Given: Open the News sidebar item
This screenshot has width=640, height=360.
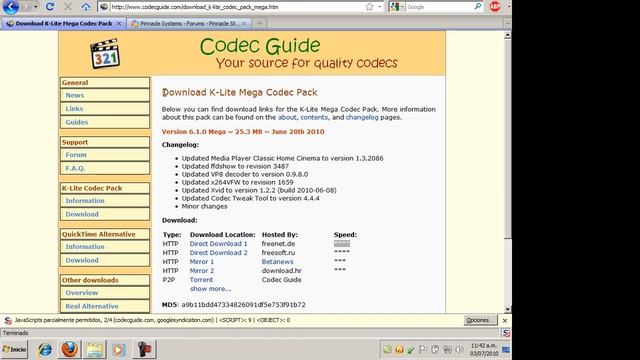Looking at the screenshot, I should click(105, 95).
